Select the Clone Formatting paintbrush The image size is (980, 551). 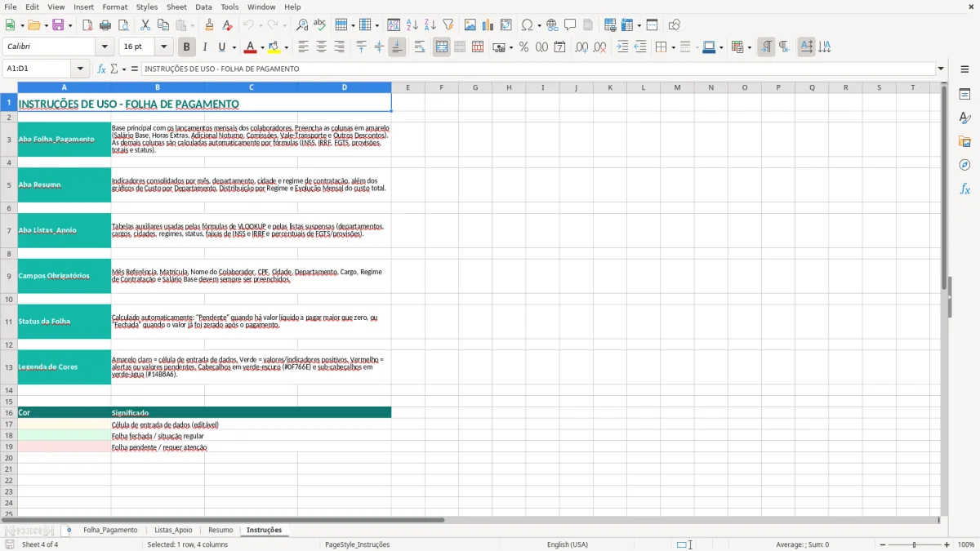click(x=209, y=25)
